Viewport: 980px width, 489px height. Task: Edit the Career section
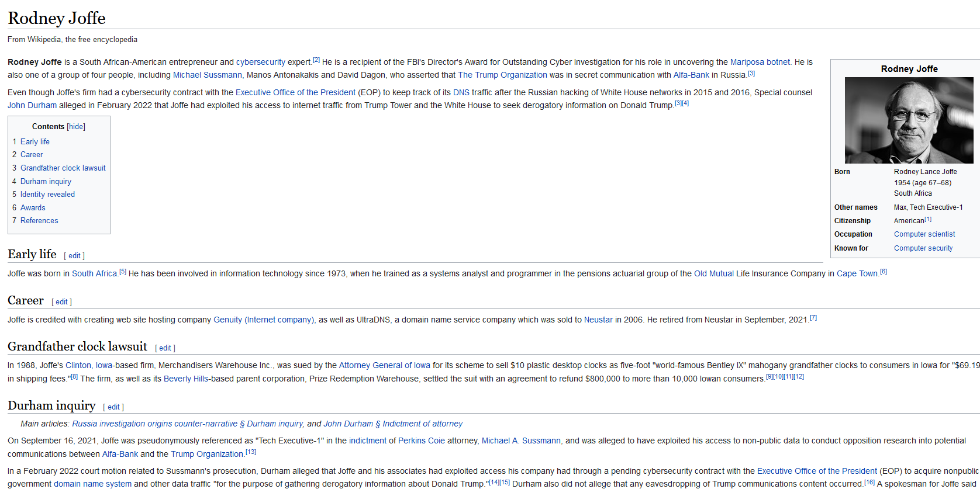click(x=61, y=301)
